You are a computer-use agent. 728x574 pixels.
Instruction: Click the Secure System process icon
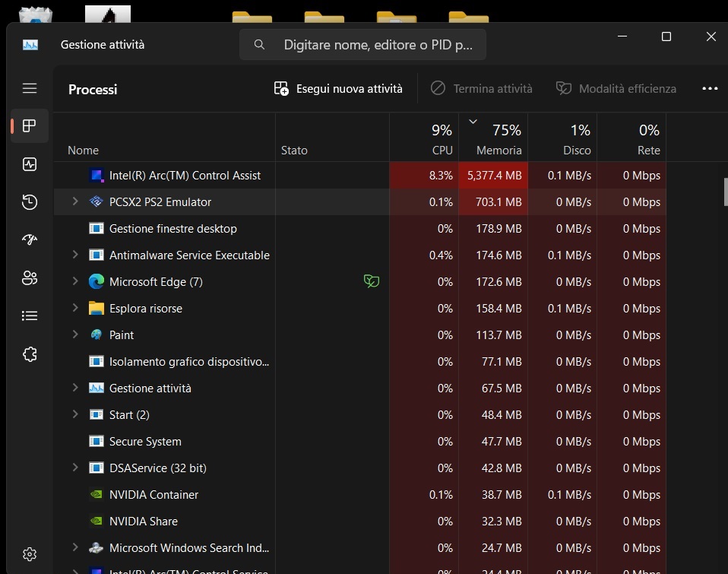click(97, 441)
